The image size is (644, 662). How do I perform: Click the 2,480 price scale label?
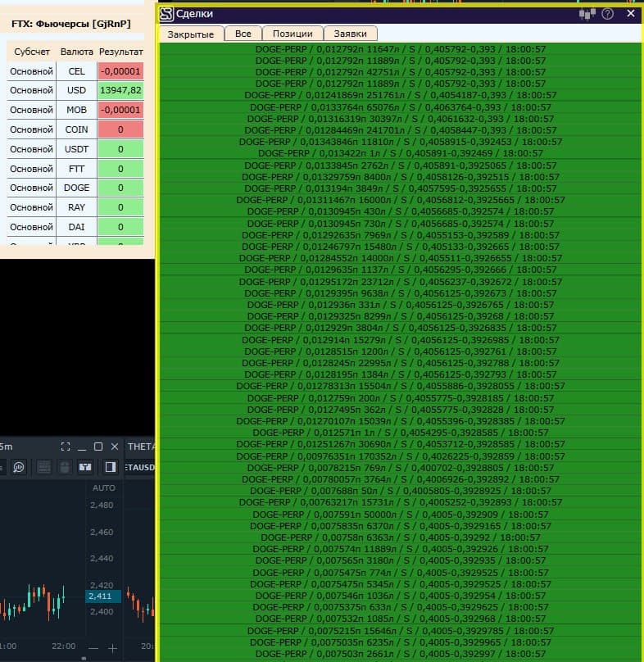point(102,505)
